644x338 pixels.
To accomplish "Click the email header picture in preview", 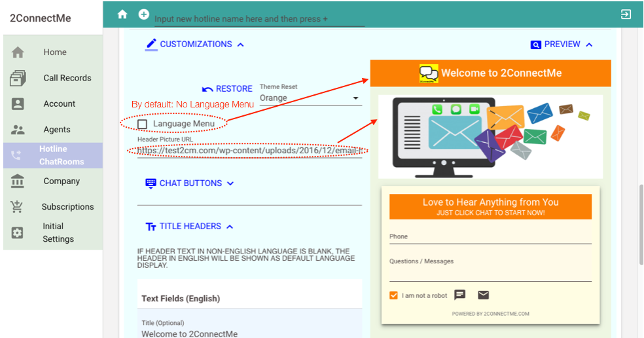I will pos(490,137).
